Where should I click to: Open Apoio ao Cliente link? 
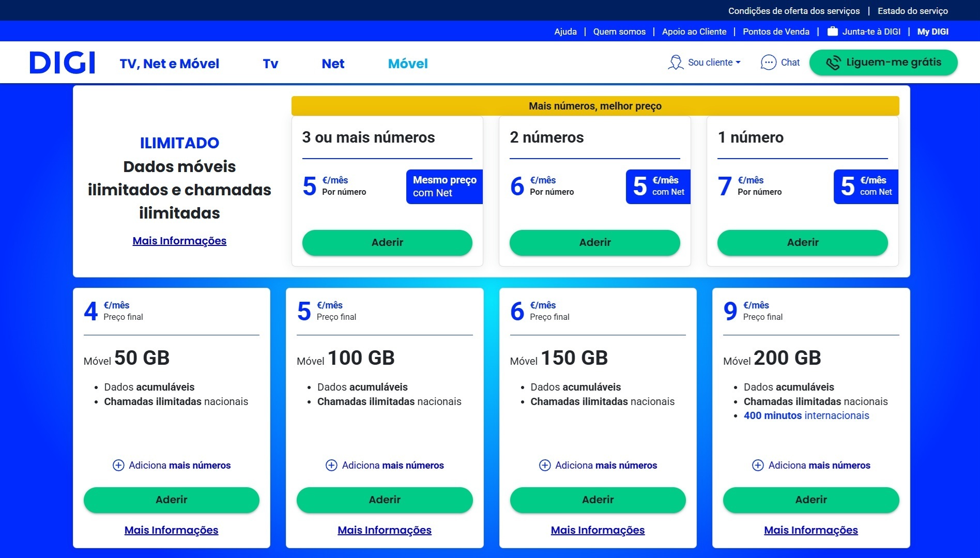pos(694,32)
